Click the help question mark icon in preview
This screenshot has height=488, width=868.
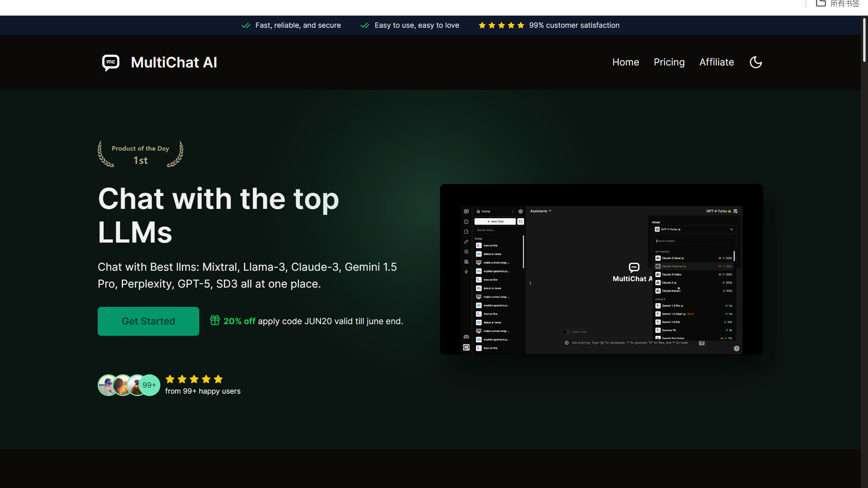point(737,349)
